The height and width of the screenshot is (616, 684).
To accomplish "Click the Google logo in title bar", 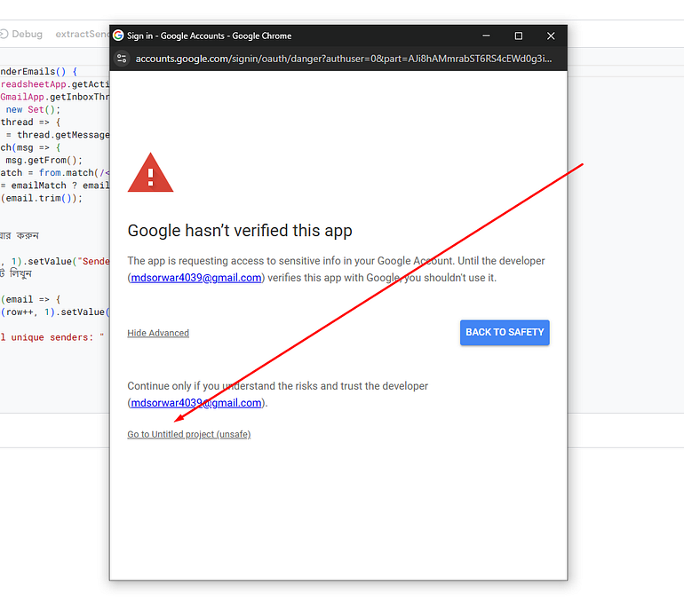I will 118,36.
